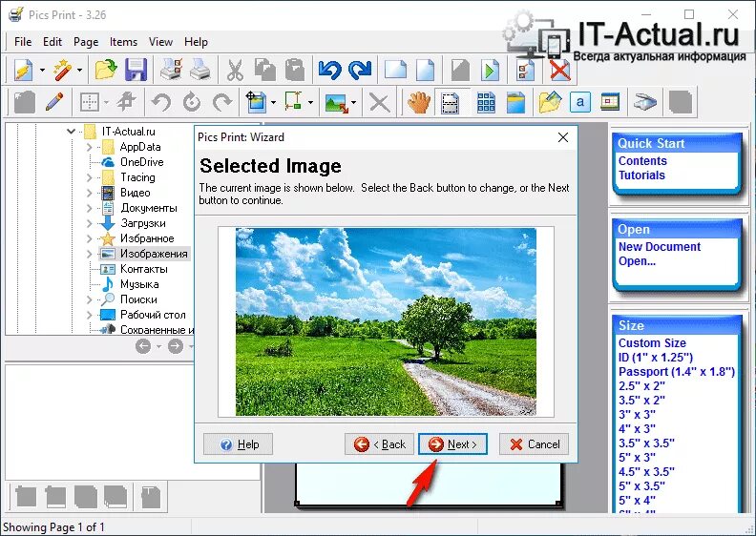Open the View menu
Screen dimensions: 756x536
pyautogui.click(x=160, y=42)
